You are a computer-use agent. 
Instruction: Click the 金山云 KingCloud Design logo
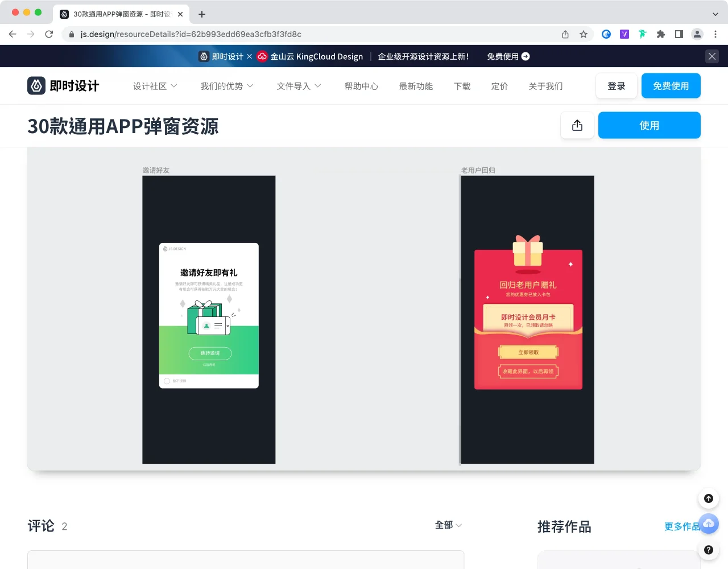(310, 56)
